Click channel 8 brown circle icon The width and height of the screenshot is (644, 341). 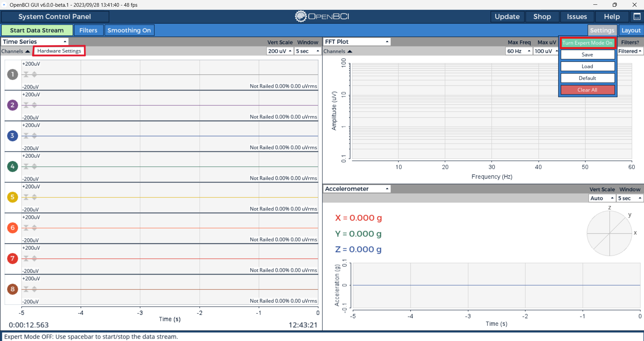click(x=12, y=289)
